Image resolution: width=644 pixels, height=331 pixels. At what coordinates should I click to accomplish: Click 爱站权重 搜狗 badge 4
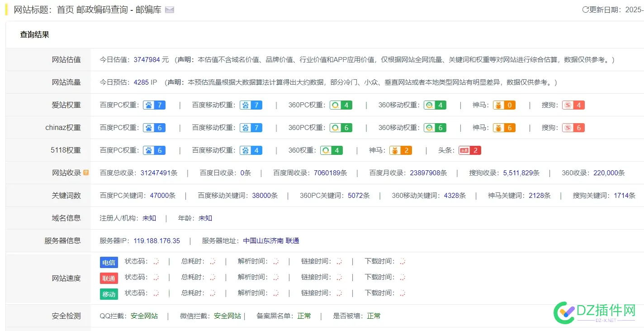pyautogui.click(x=573, y=105)
